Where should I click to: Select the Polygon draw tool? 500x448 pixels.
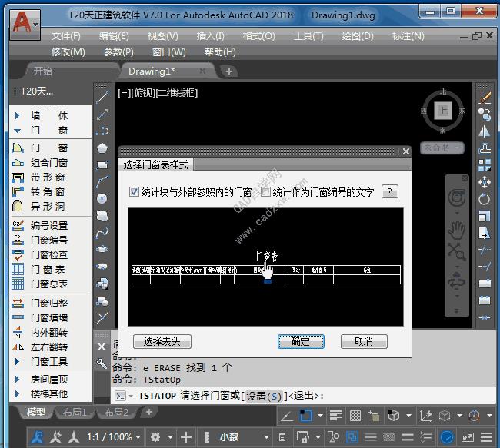[102, 148]
